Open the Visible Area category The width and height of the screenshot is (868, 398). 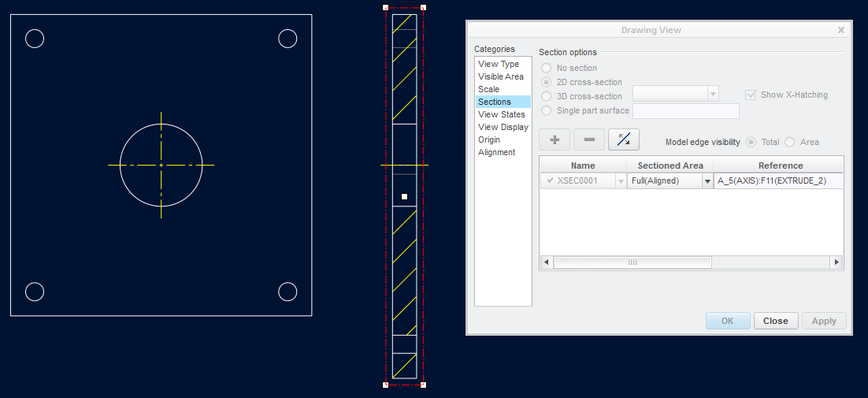coord(501,76)
